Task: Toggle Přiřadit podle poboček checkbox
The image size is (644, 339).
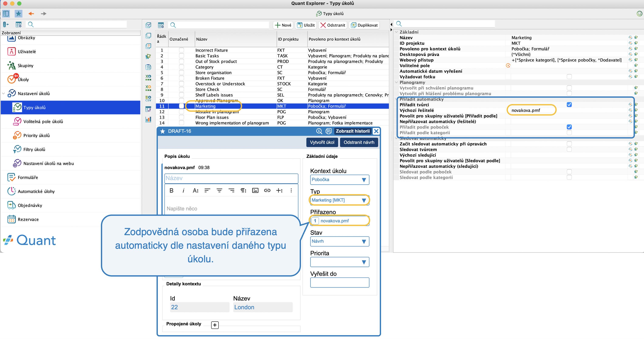Action: coord(569,127)
